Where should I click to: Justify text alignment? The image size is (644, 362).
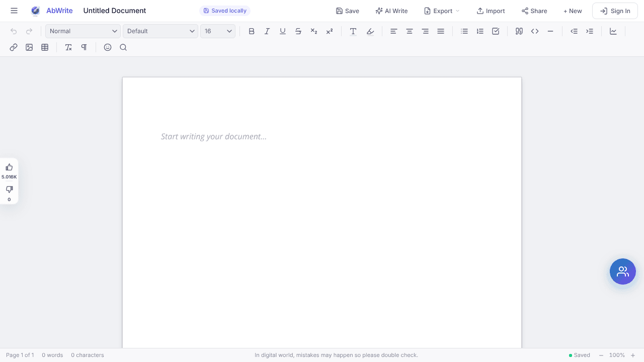tap(441, 31)
